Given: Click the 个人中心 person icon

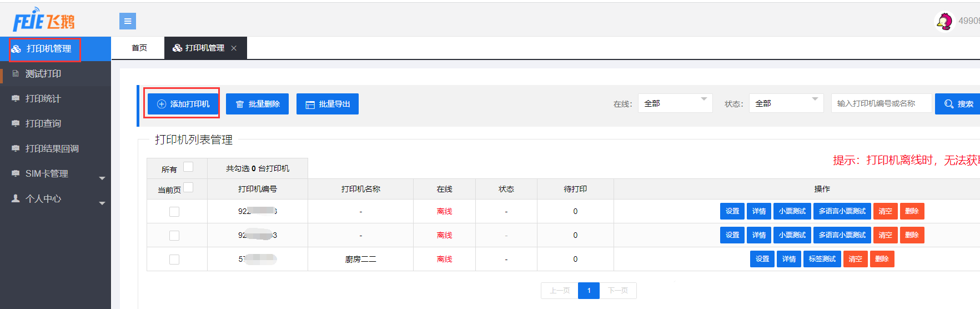Looking at the screenshot, I should click(16, 198).
